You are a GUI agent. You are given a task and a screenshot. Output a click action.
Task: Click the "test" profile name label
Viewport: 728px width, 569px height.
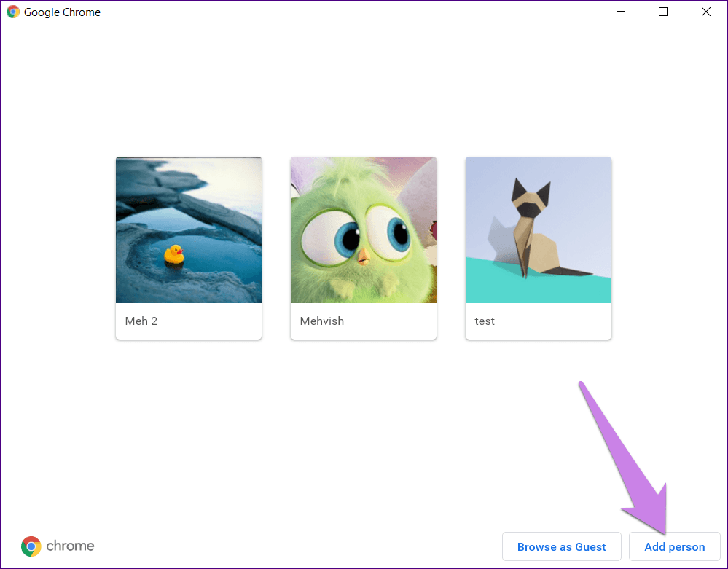(485, 321)
